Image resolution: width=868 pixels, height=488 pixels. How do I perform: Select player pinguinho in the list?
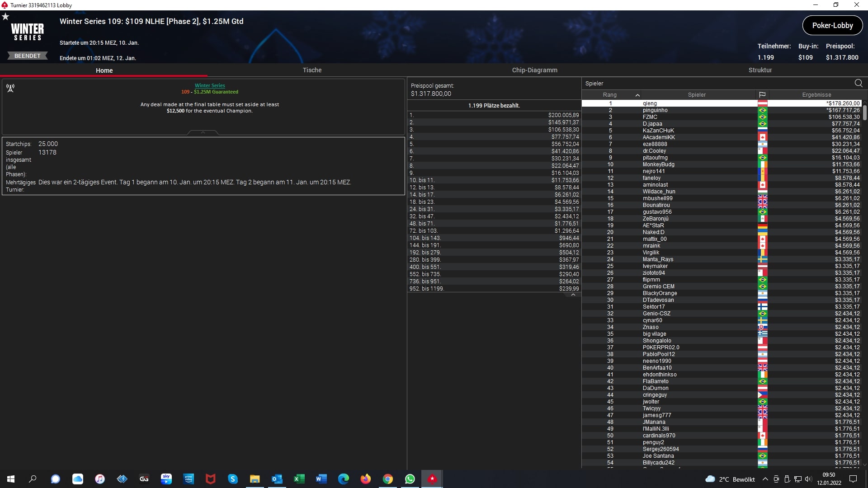(x=655, y=110)
